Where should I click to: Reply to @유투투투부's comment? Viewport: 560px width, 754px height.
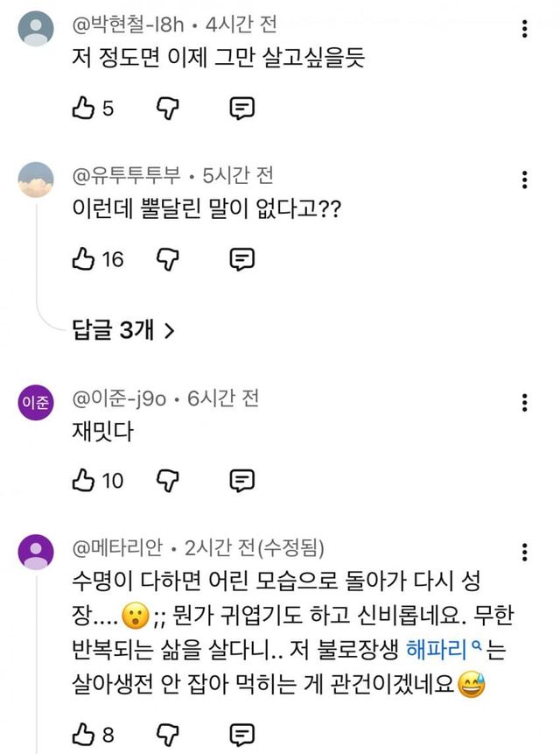(x=241, y=259)
